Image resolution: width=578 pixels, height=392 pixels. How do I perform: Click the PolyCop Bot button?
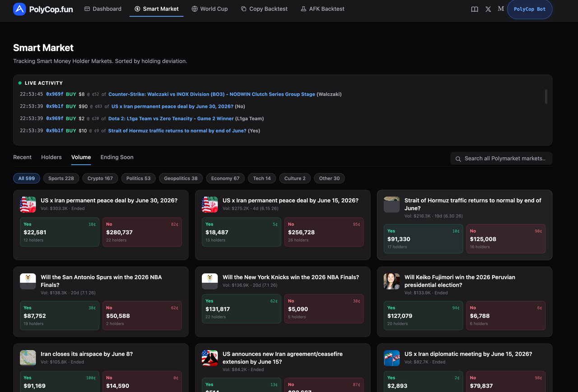tap(530, 9)
